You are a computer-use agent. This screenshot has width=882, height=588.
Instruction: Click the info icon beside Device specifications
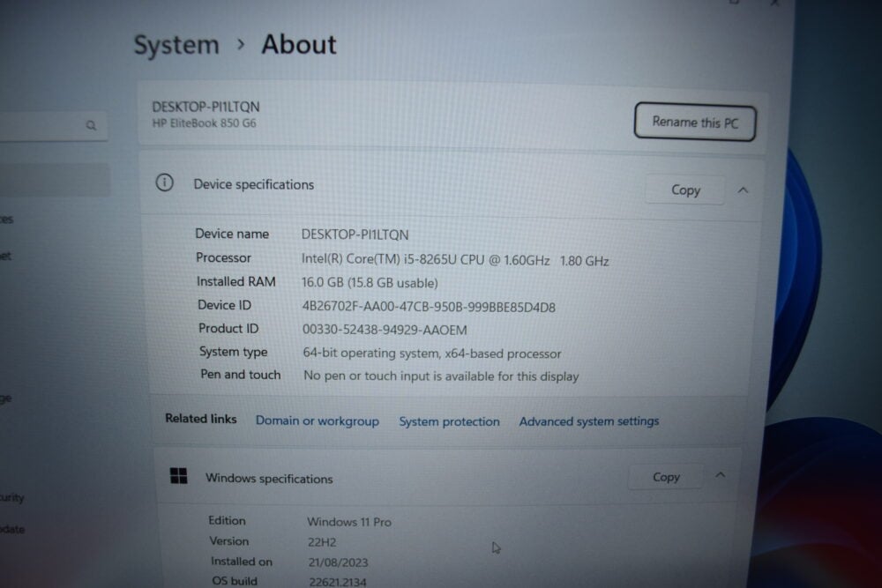point(164,182)
